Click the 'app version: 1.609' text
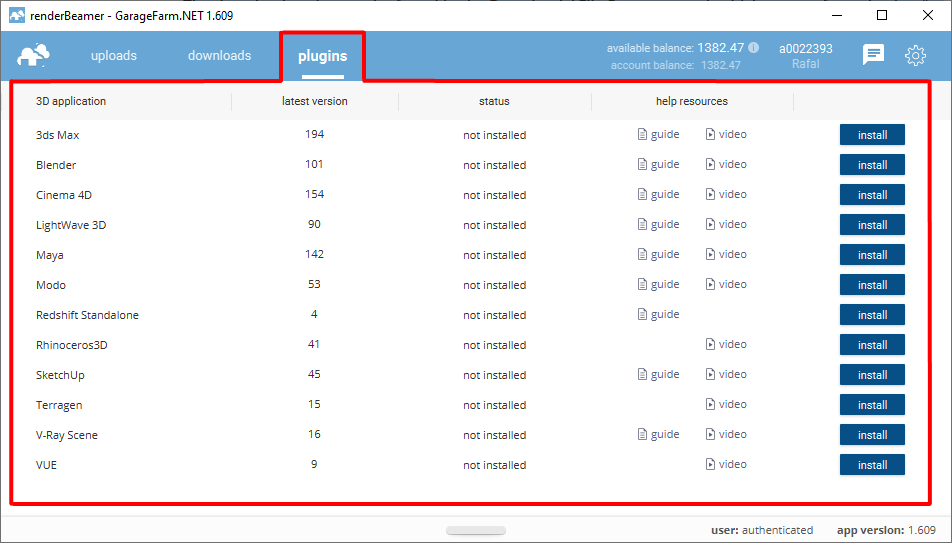952x543 pixels. pos(886,530)
